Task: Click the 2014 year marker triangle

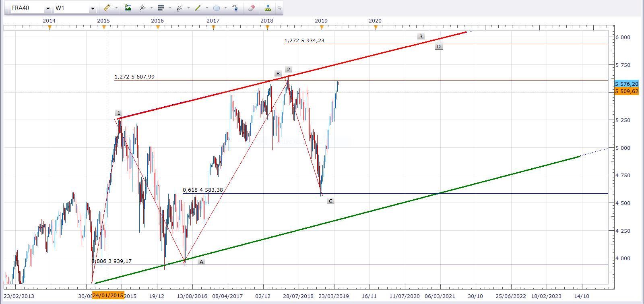Action: (50, 27)
